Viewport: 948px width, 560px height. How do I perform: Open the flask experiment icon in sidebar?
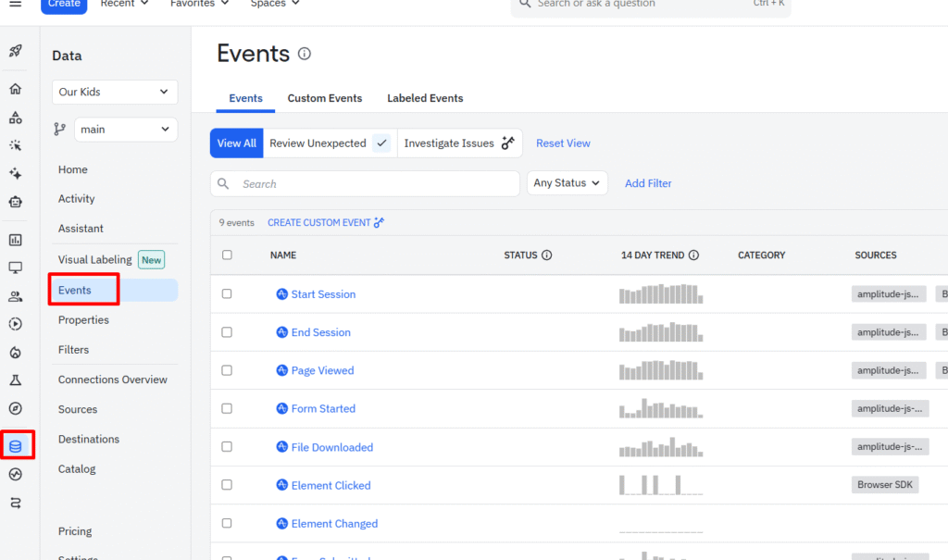pyautogui.click(x=15, y=380)
